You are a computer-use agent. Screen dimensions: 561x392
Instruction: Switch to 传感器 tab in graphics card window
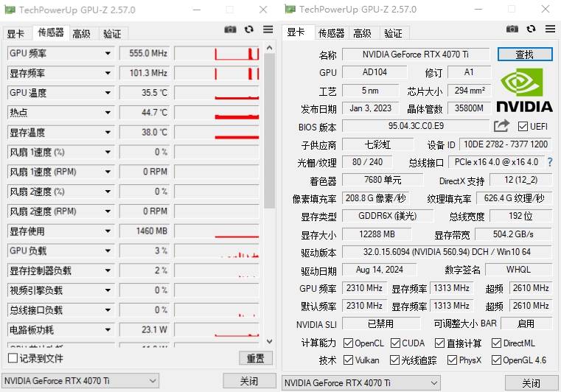(331, 33)
